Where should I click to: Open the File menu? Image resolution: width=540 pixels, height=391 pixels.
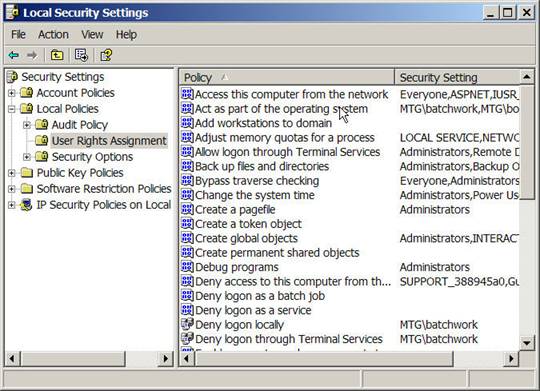[18, 35]
